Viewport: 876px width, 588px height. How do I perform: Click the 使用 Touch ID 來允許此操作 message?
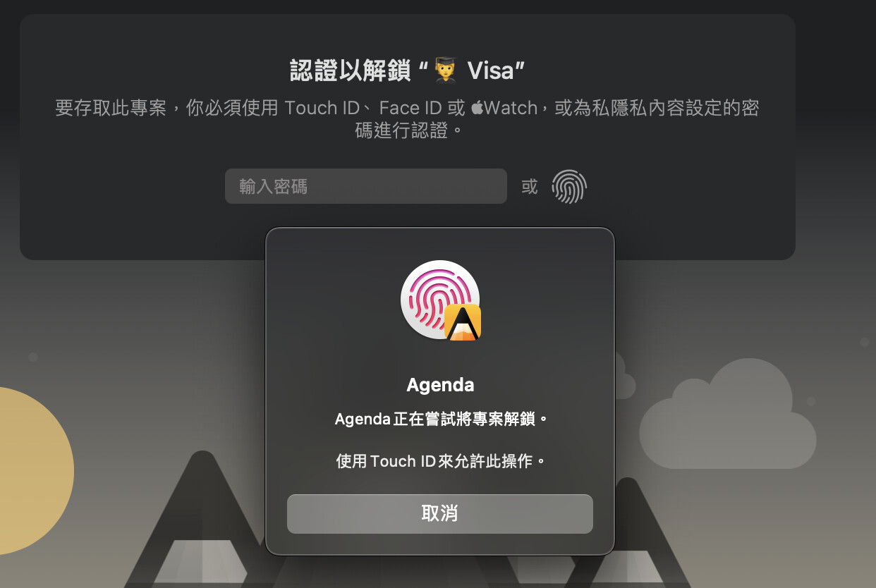point(440,462)
